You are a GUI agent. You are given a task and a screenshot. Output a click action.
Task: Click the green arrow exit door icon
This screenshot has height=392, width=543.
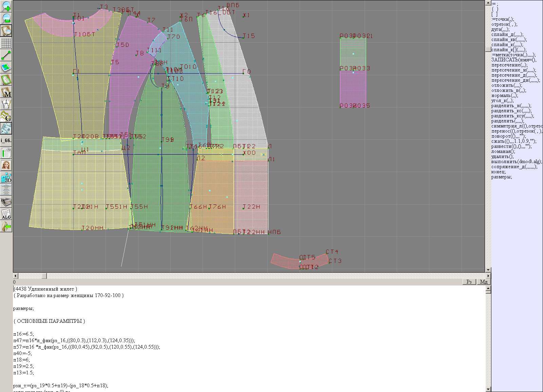pyautogui.click(x=6, y=226)
